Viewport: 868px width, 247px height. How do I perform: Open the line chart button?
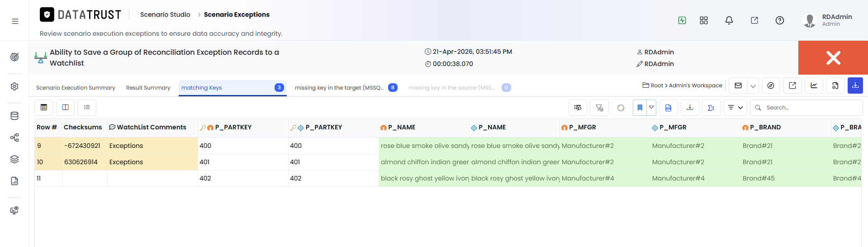pyautogui.click(x=814, y=85)
